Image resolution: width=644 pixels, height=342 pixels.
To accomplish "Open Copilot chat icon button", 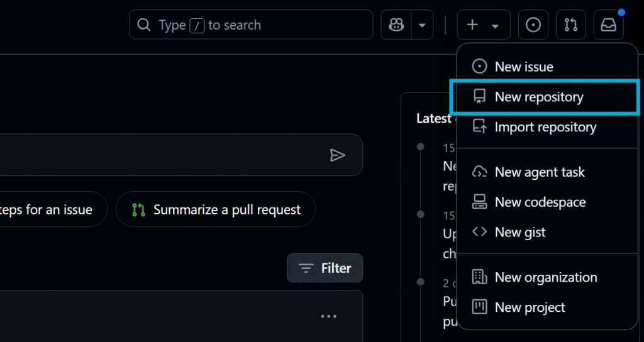I will (396, 25).
